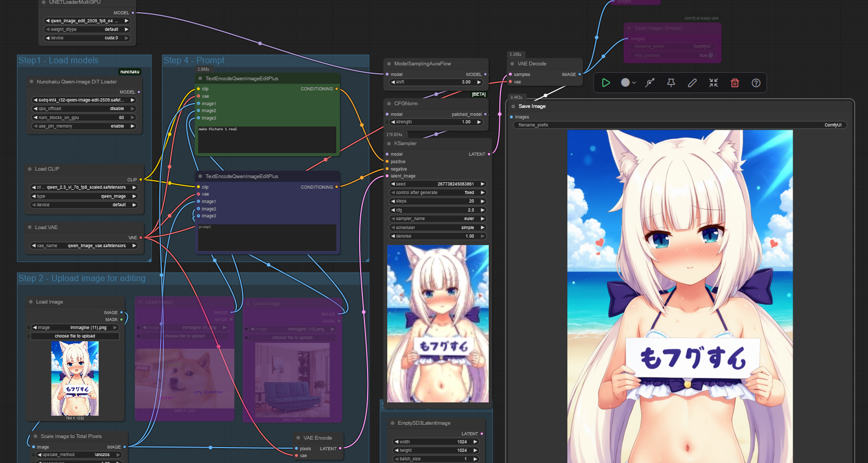Viewport: 868px width, 463px height.
Task: Click the KSampler preview image
Action: (x=438, y=323)
